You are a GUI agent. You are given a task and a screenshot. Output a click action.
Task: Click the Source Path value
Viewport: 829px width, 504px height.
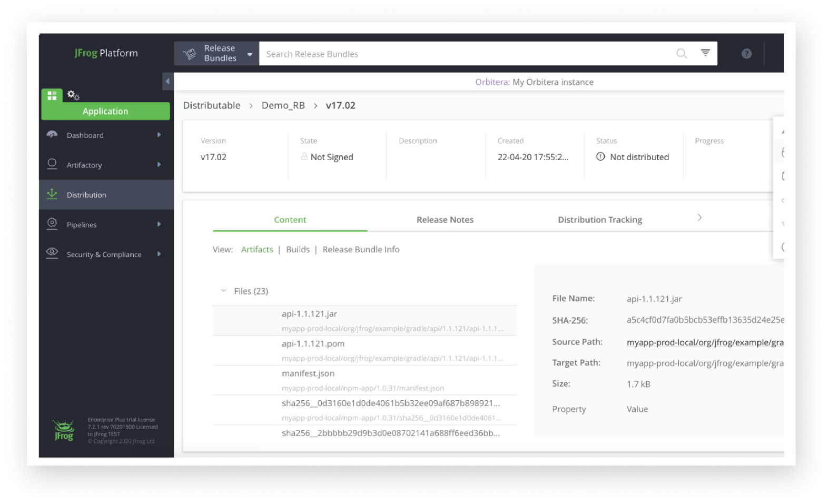tap(705, 342)
